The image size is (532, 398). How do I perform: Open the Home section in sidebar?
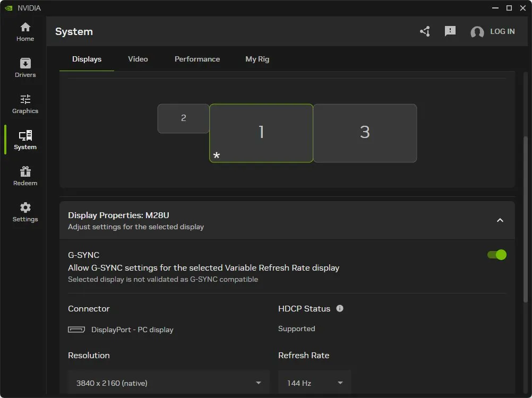25,32
